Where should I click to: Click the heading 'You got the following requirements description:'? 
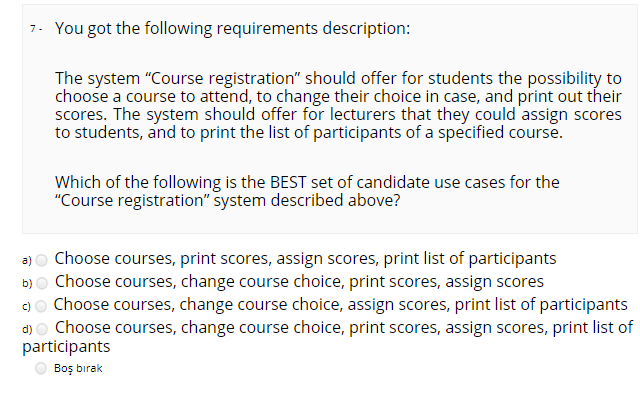[x=233, y=29]
